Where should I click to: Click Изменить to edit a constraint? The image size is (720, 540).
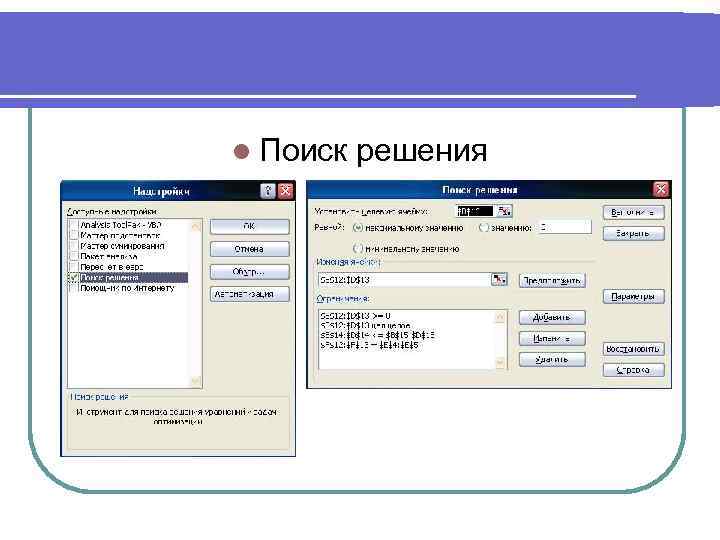point(552,338)
